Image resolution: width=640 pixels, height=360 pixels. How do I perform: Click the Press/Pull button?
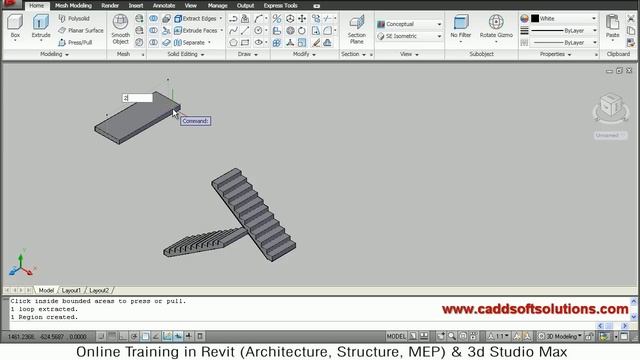(75, 42)
